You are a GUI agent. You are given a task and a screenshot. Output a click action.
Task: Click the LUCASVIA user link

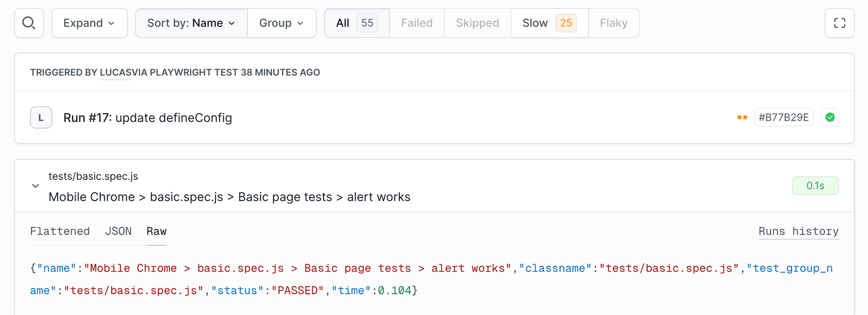pyautogui.click(x=115, y=73)
